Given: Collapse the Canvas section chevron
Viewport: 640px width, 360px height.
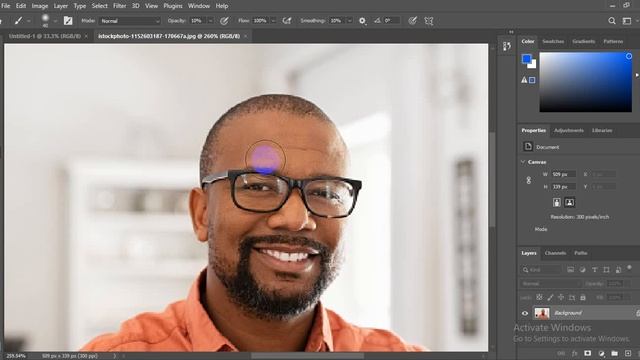Looking at the screenshot, I should coord(523,162).
